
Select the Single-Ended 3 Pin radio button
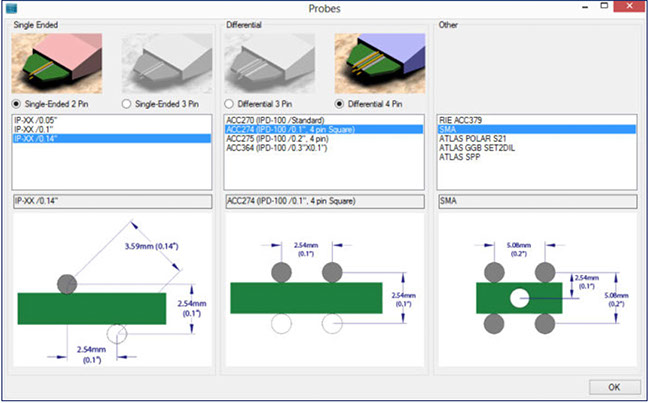tap(127, 102)
